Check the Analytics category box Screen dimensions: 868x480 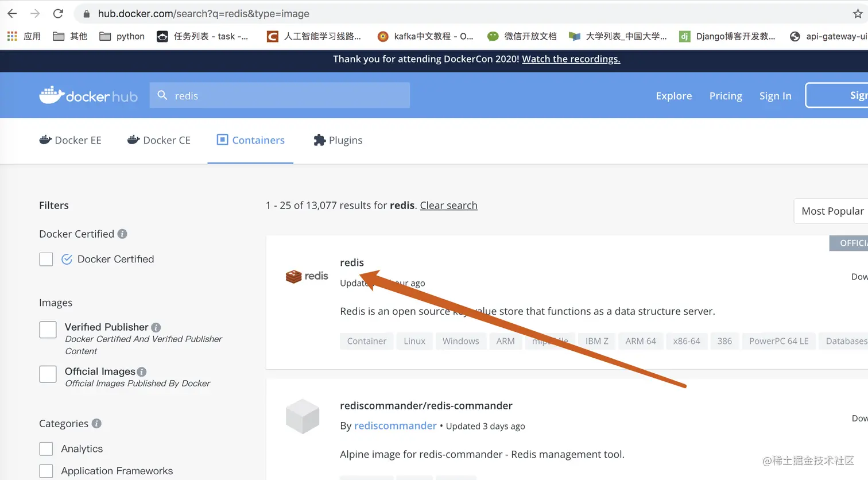tap(46, 448)
